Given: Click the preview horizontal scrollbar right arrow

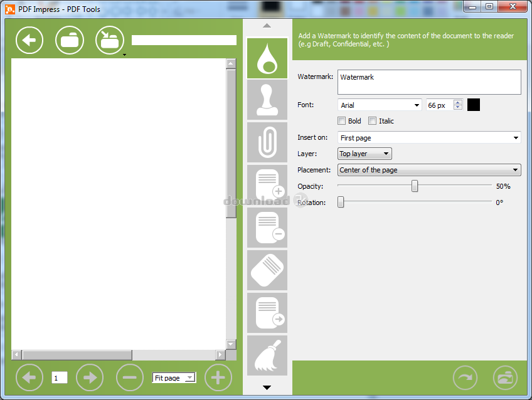Looking at the screenshot, I should coord(221,355).
